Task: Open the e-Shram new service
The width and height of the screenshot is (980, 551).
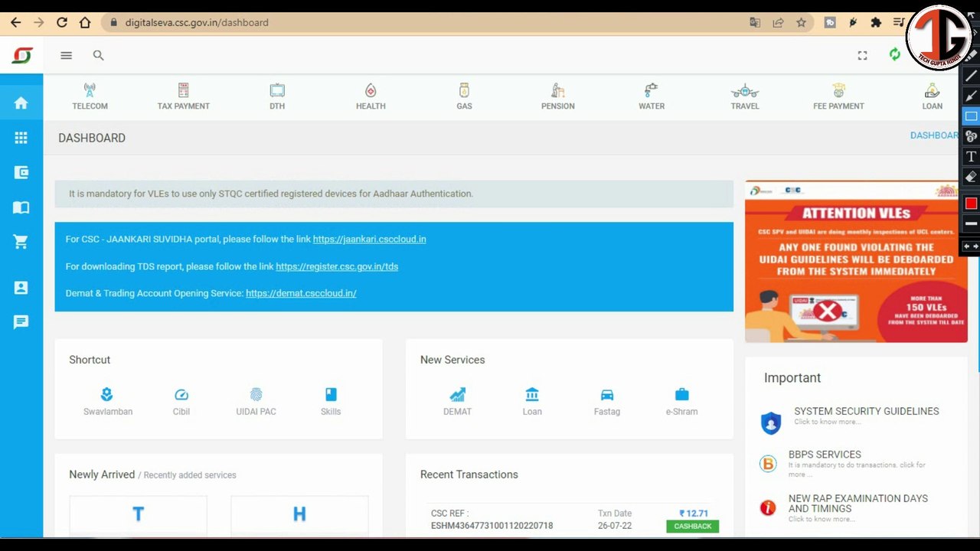Action: tap(681, 401)
